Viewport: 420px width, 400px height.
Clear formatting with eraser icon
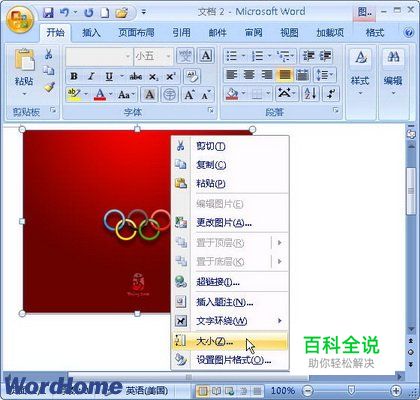192,77
